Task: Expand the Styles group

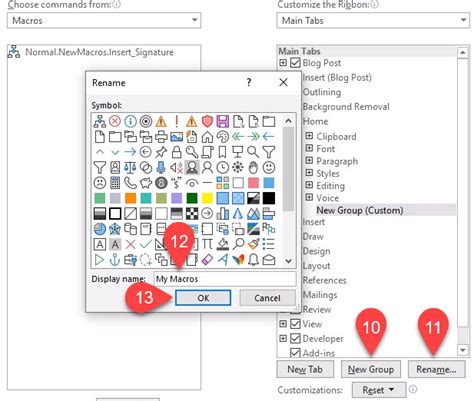Action: (309, 173)
